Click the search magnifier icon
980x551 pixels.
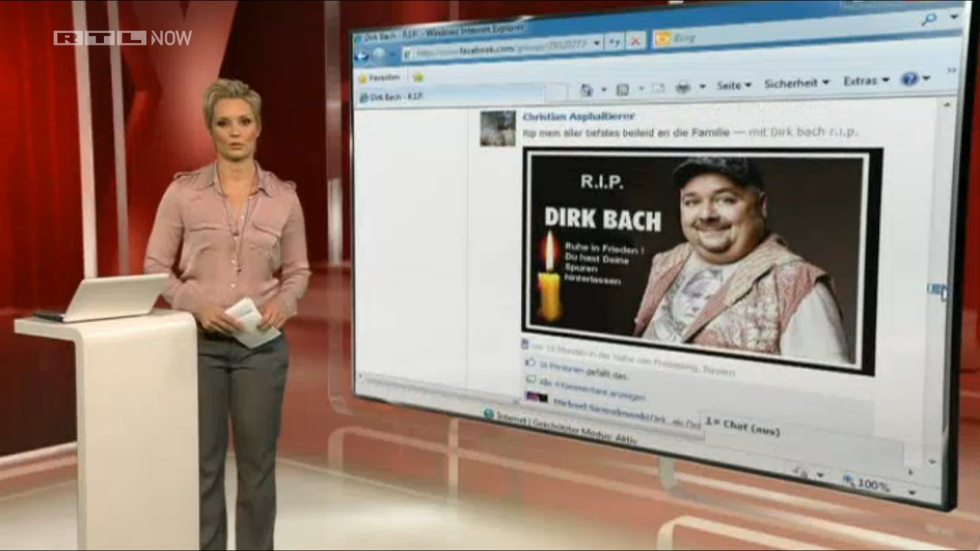tap(929, 19)
